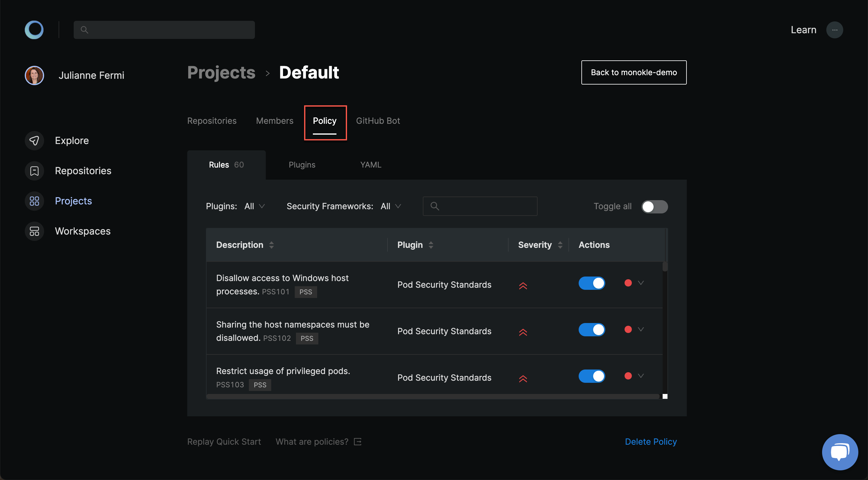Click the Explore navigation icon
The image size is (868, 480).
click(x=34, y=140)
